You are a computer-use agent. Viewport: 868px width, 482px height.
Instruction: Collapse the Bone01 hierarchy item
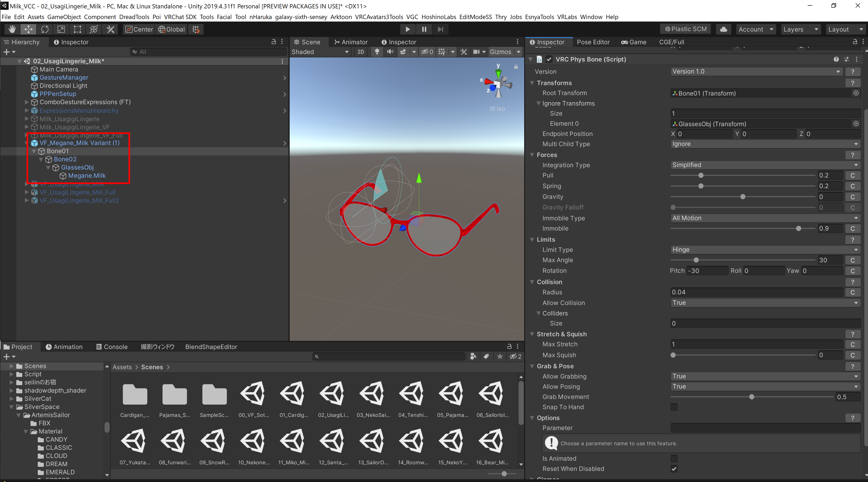(34, 151)
